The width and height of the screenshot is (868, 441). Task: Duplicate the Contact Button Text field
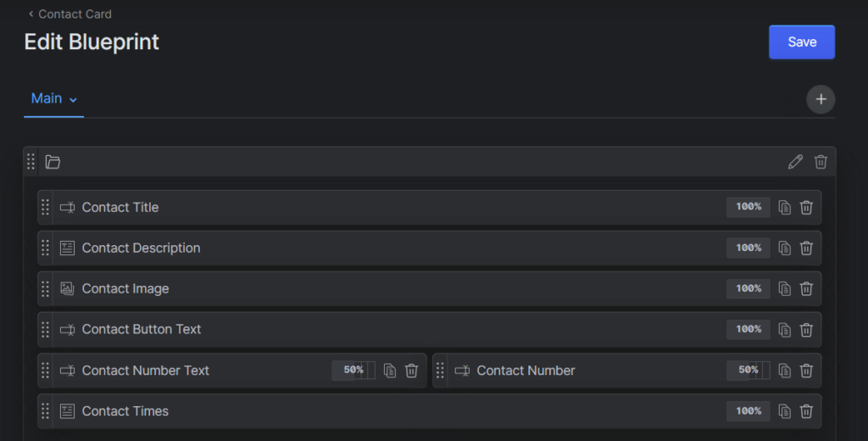click(785, 330)
